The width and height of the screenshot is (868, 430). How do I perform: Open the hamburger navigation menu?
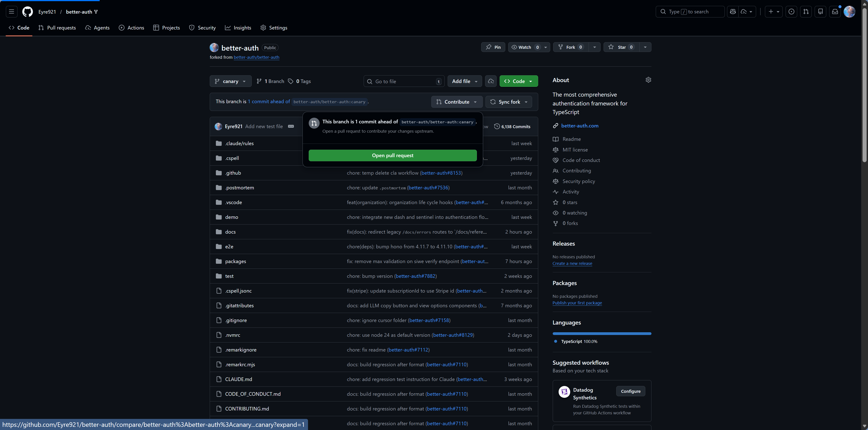coord(11,12)
